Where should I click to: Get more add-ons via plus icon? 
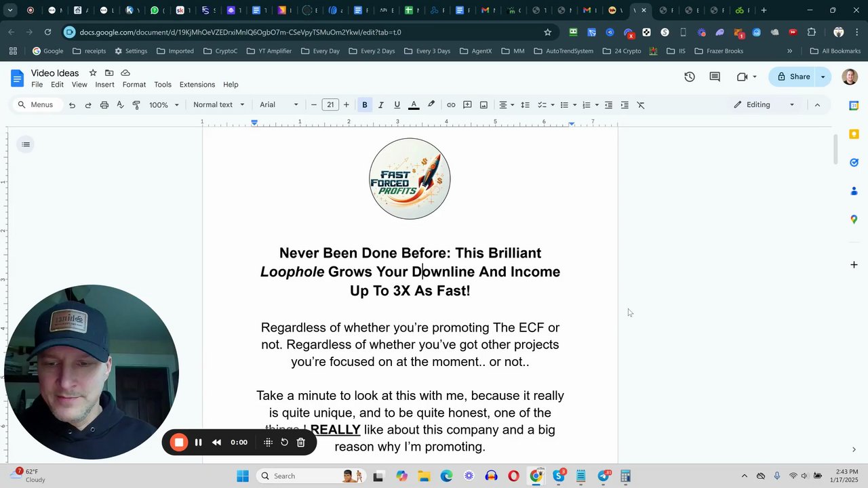tap(854, 265)
